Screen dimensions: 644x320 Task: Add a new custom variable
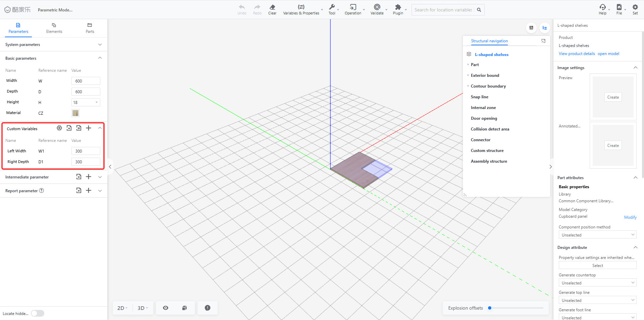89,128
